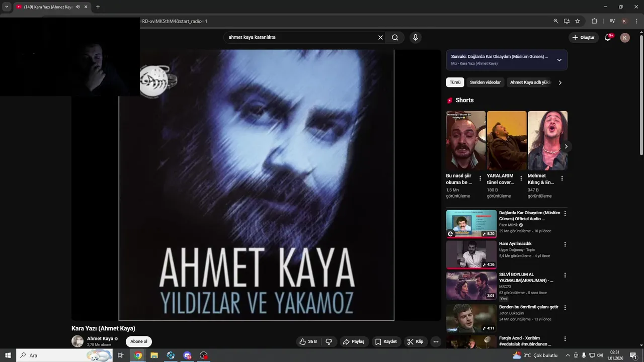This screenshot has height=362, width=644.
Task: Open Task View on the taskbar
Action: pyautogui.click(x=121, y=355)
